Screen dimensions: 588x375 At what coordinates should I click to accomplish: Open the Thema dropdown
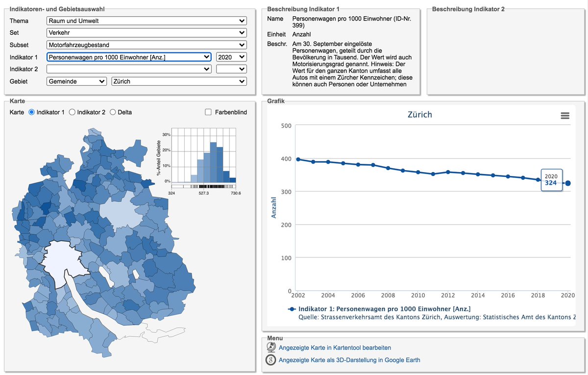pos(147,21)
